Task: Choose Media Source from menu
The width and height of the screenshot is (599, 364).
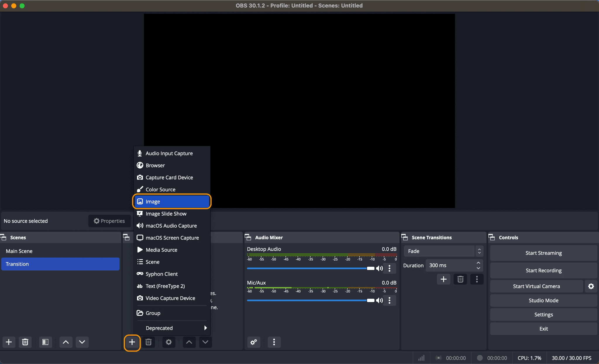Action: (x=172, y=250)
